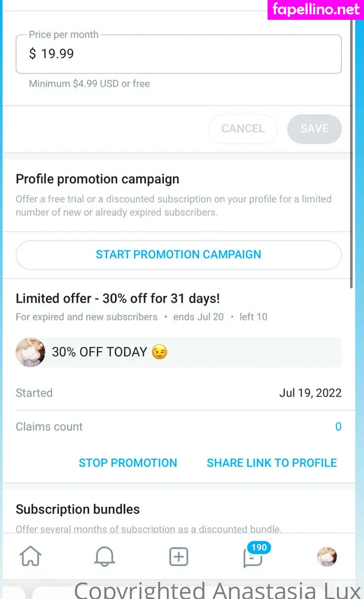Go to the Home feed icon

pos(31,556)
